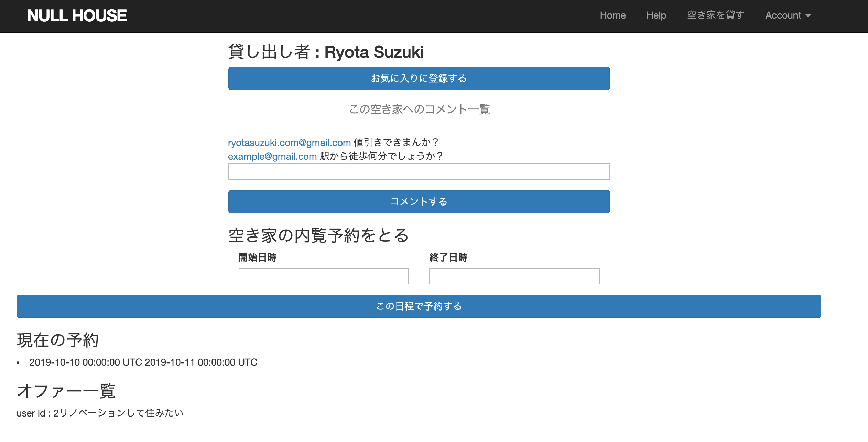Screen dimensions: 868x442
Task: Open the Account dropdown menu
Action: 788,15
